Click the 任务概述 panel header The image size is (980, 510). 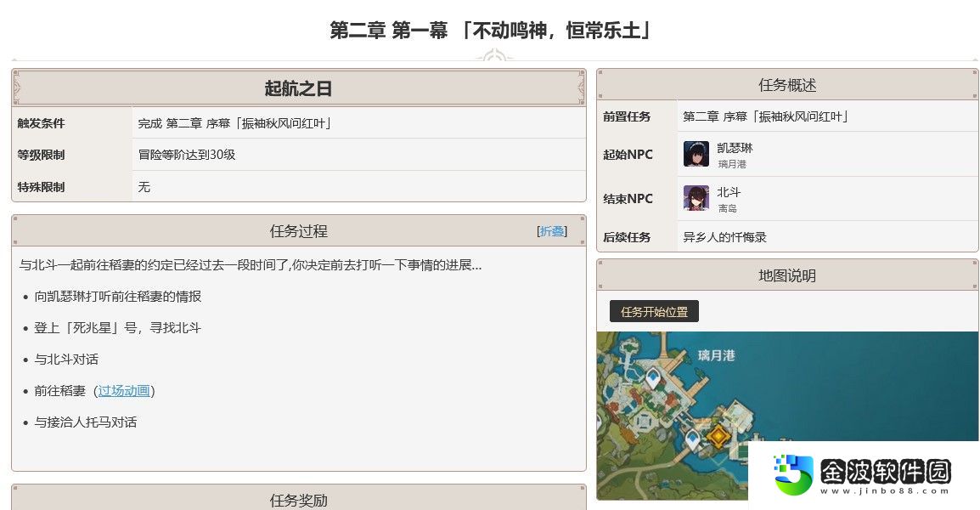(787, 85)
